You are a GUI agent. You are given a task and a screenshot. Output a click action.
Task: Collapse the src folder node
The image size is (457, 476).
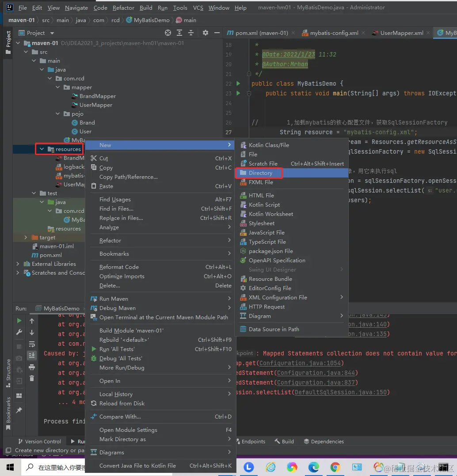[x=26, y=52]
